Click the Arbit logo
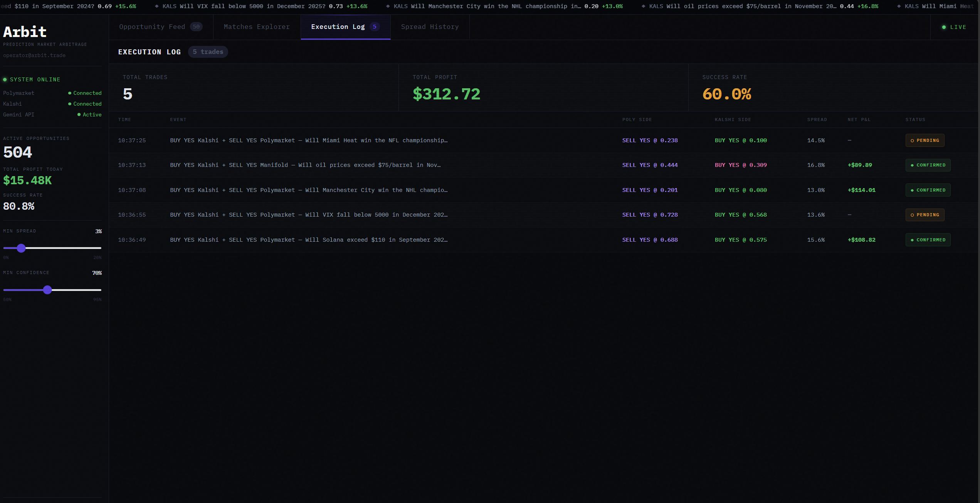Image resolution: width=980 pixels, height=503 pixels. tap(25, 32)
